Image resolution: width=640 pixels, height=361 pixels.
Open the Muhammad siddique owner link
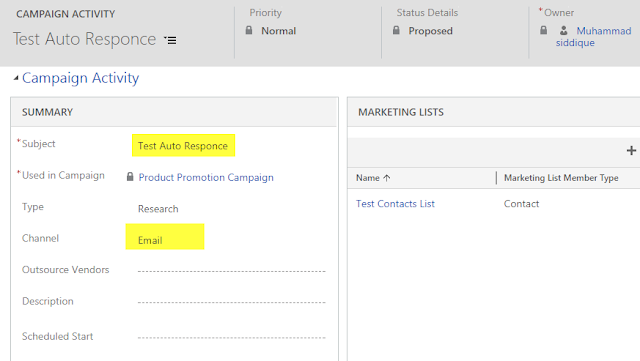tap(593, 36)
